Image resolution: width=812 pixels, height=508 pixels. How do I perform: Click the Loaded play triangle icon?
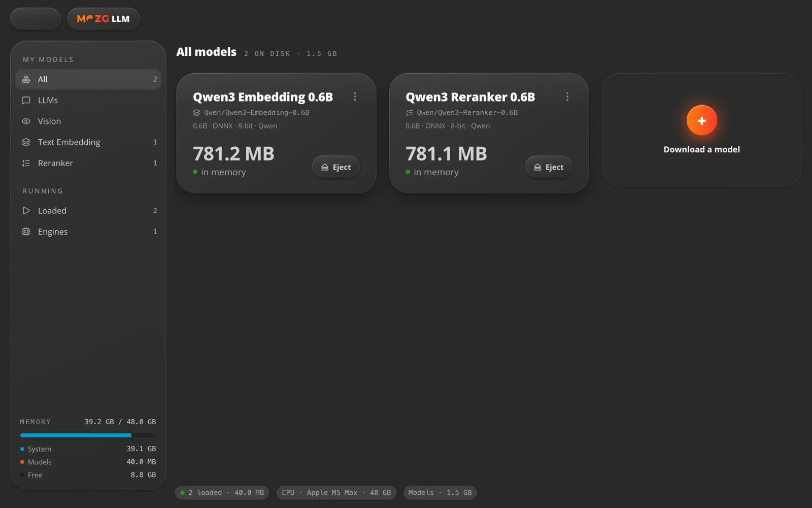26,210
